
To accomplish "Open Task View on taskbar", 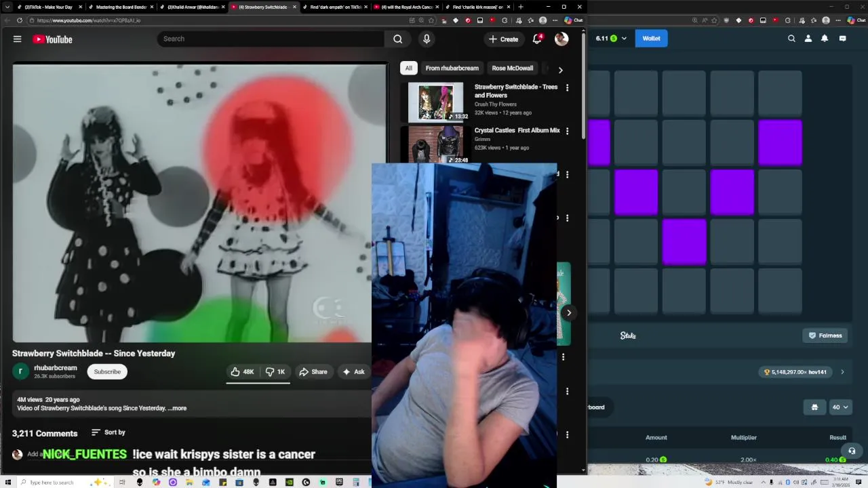I will pyautogui.click(x=122, y=482).
